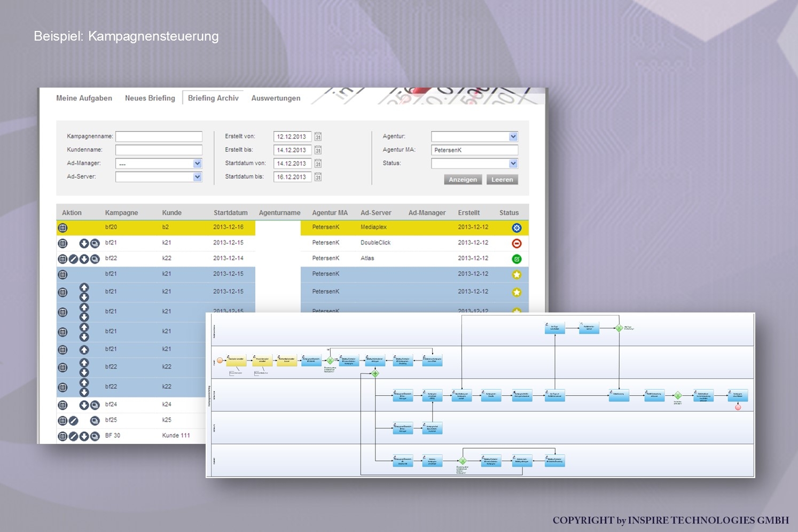Select the Briefing Archiv tab
This screenshot has height=532, width=798.
[213, 98]
